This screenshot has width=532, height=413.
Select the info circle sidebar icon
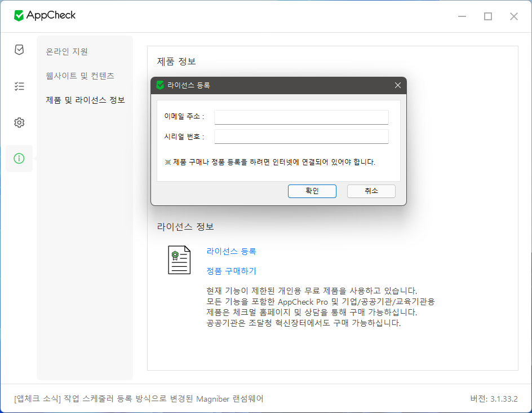point(19,159)
